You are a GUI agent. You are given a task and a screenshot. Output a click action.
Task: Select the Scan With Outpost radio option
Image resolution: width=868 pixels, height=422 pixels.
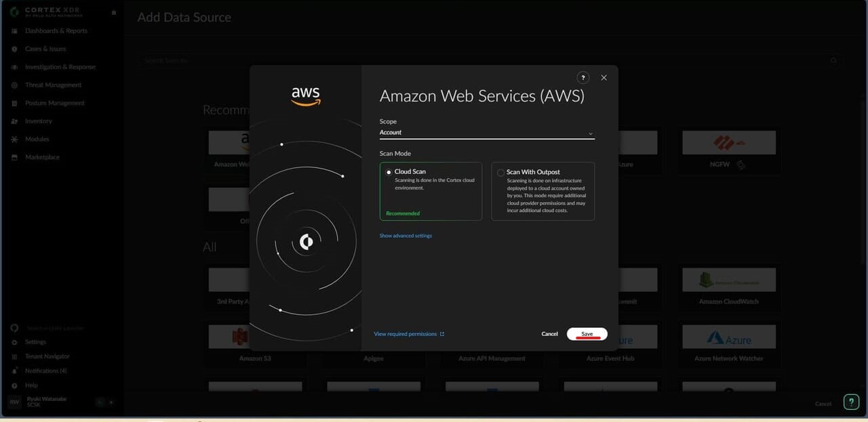500,173
